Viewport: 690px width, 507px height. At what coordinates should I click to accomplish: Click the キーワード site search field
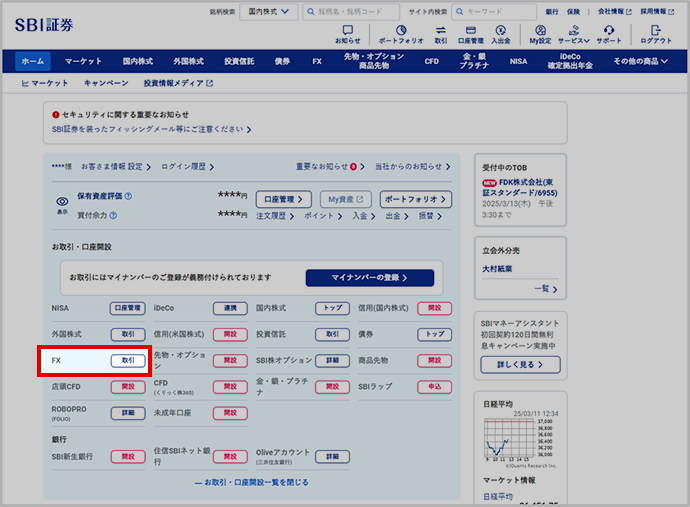[x=494, y=12]
